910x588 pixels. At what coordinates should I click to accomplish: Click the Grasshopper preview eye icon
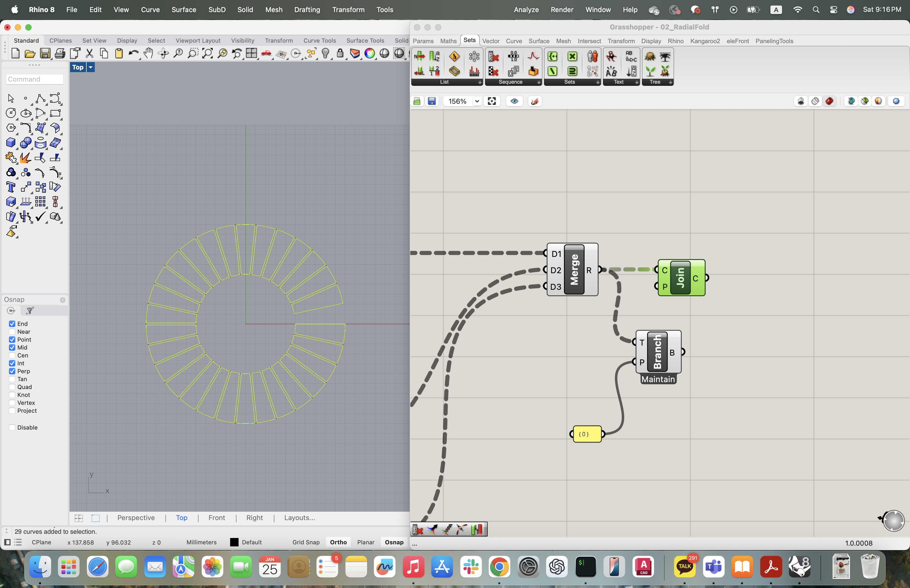[x=515, y=101]
